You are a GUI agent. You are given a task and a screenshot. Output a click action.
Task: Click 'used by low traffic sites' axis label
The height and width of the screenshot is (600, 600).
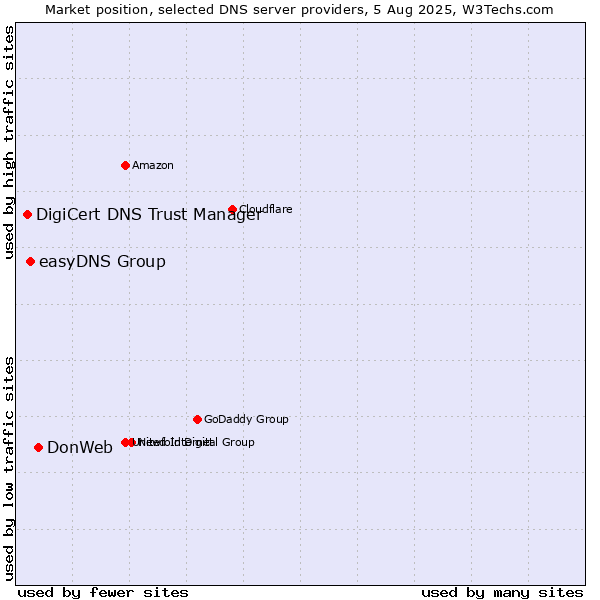tap(9, 469)
